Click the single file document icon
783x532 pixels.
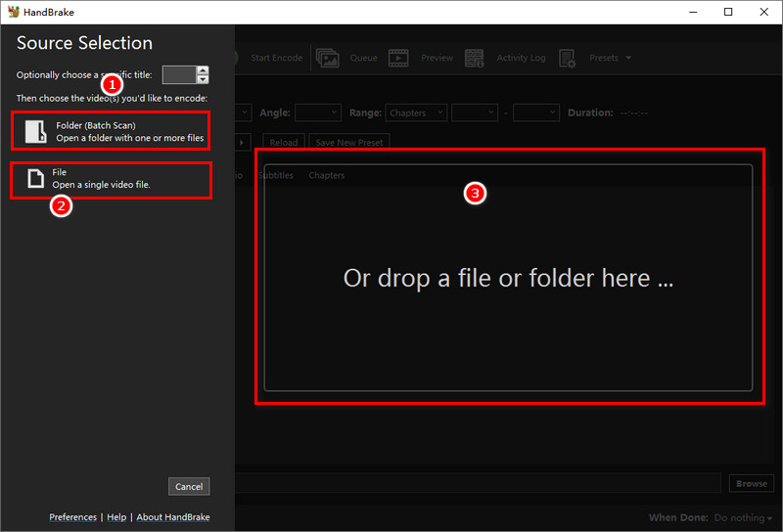35,178
